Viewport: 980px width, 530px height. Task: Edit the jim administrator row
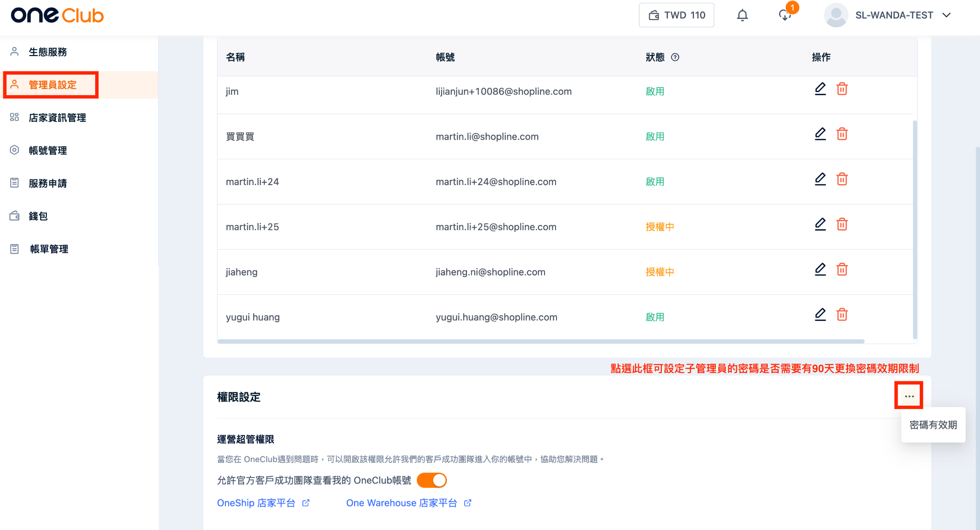pos(820,89)
